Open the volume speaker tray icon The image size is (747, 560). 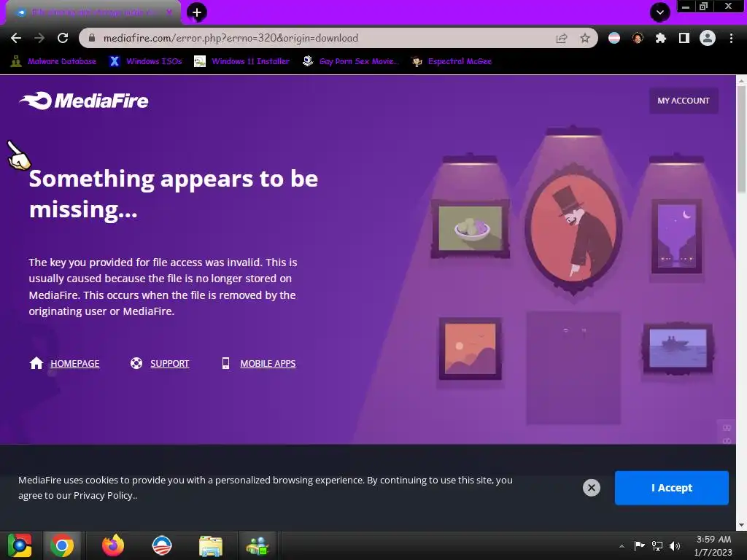coord(675,545)
